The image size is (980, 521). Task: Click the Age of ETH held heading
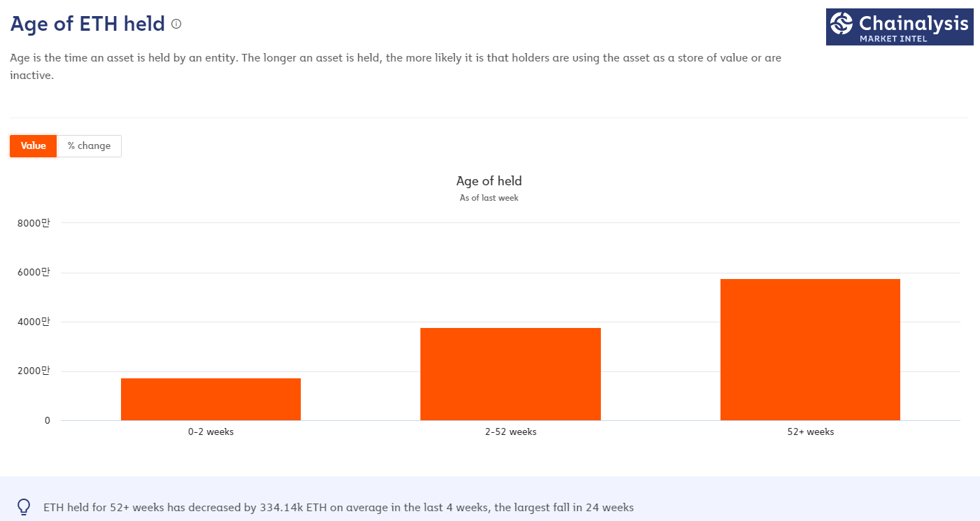coord(87,24)
